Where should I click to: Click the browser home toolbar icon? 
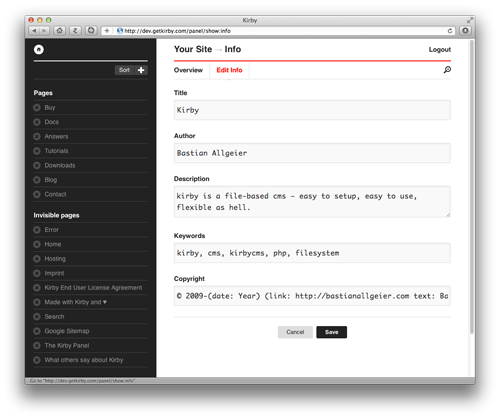[x=59, y=31]
